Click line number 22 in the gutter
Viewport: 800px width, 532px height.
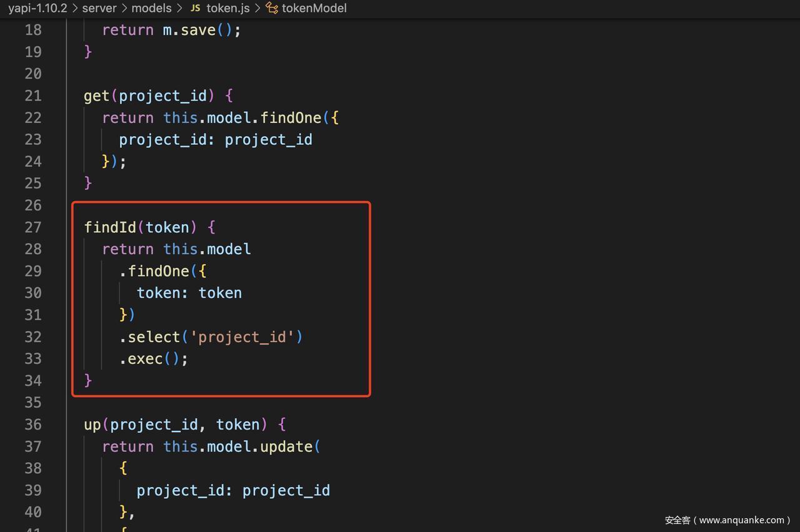point(33,117)
